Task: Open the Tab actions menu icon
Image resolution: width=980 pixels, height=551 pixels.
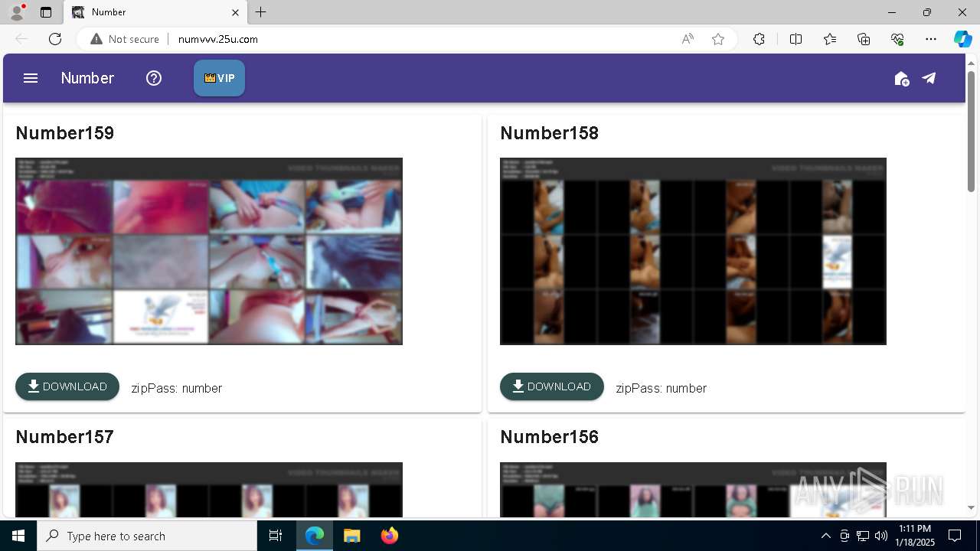Action: pos(46,12)
